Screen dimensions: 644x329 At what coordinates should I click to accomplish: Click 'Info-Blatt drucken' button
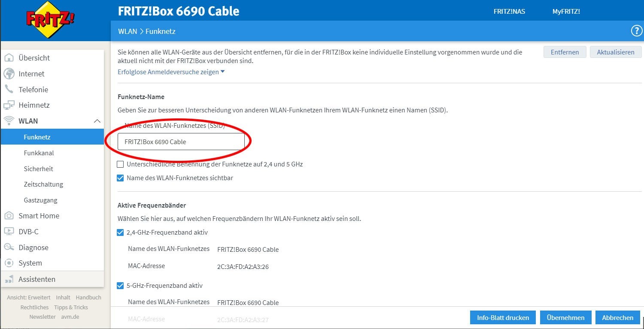tap(503, 318)
